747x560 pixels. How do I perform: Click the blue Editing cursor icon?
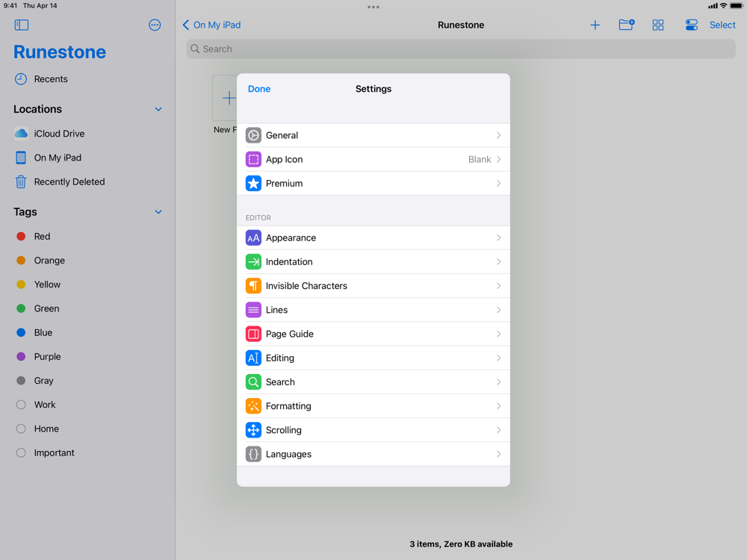click(x=253, y=358)
